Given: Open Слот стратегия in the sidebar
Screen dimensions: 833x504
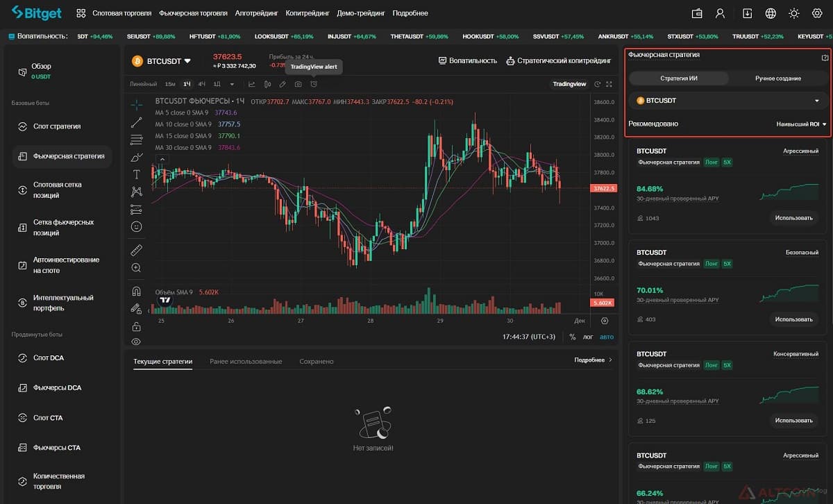Looking at the screenshot, I should (x=62, y=126).
